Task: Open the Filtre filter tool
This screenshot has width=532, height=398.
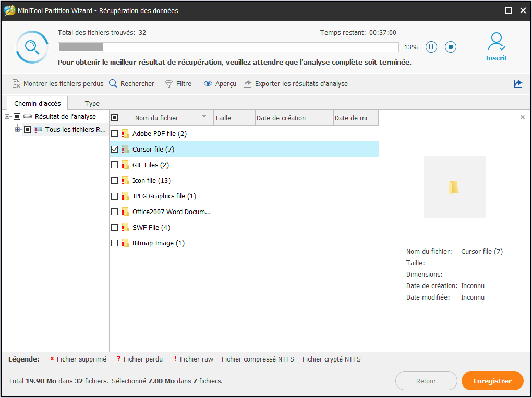Action: [x=178, y=83]
